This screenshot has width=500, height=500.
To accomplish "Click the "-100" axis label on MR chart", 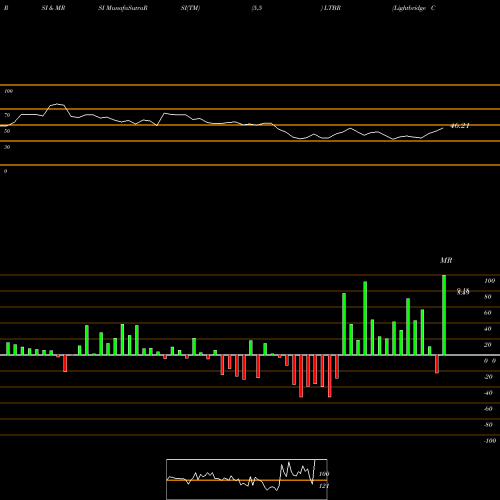I will (x=490, y=441).
